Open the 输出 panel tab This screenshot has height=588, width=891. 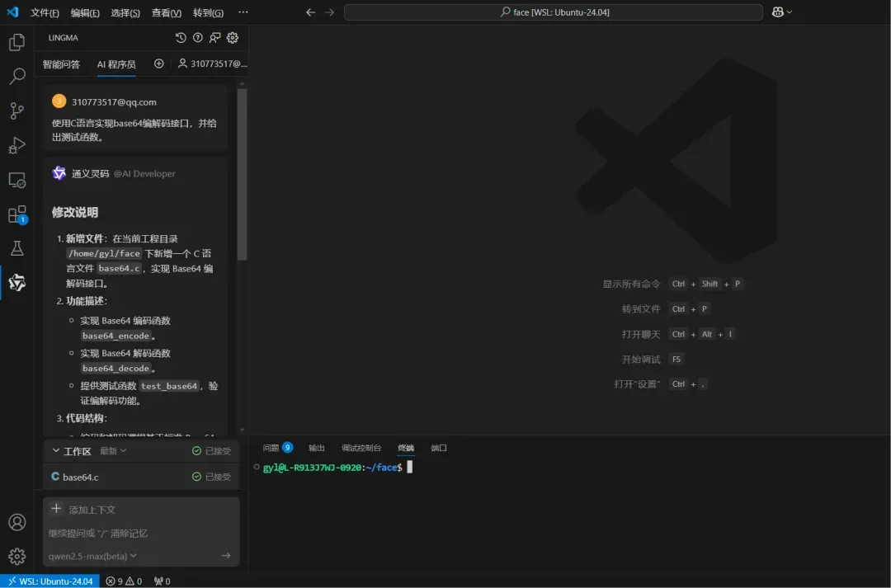point(317,448)
